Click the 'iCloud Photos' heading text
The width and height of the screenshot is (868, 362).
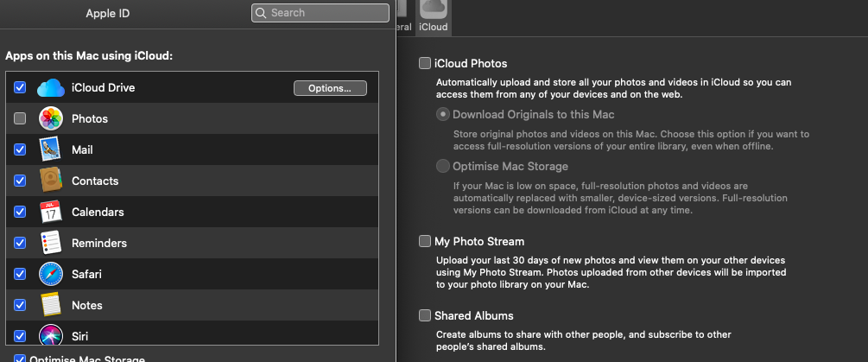tap(471, 63)
